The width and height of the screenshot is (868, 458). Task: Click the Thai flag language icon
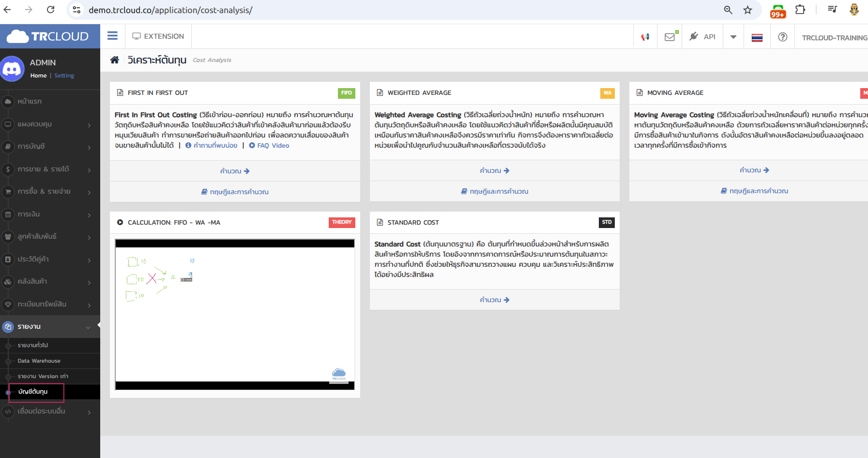tap(757, 37)
